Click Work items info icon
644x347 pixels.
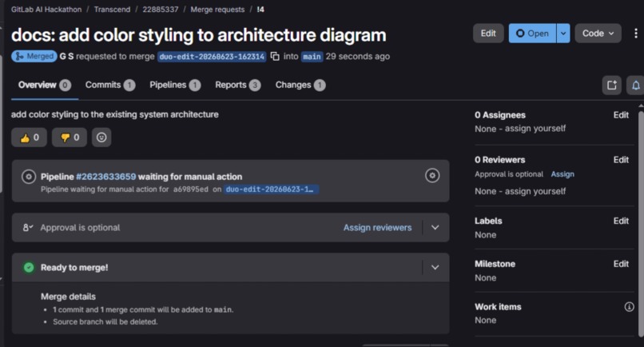pyautogui.click(x=629, y=307)
